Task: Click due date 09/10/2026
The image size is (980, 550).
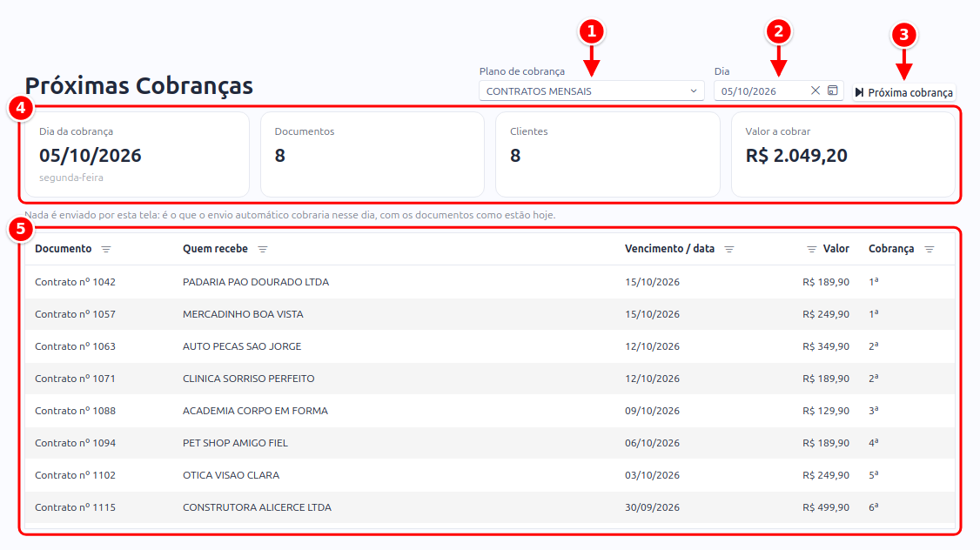Action: 652,411
